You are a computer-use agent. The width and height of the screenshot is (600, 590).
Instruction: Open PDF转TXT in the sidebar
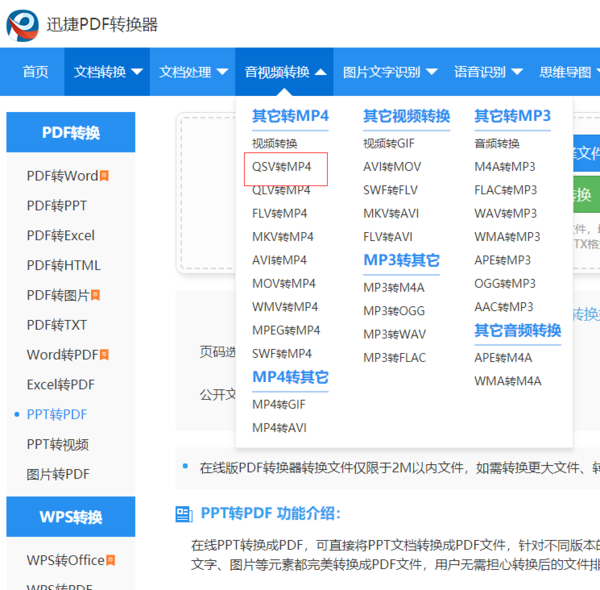[57, 325]
